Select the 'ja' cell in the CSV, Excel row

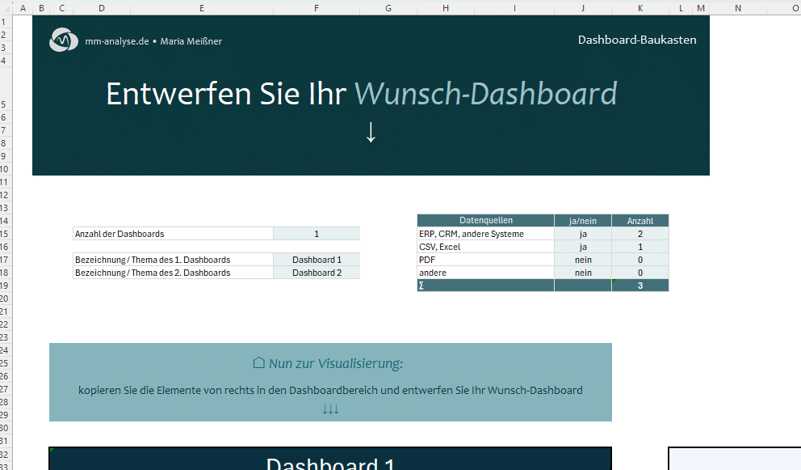583,246
